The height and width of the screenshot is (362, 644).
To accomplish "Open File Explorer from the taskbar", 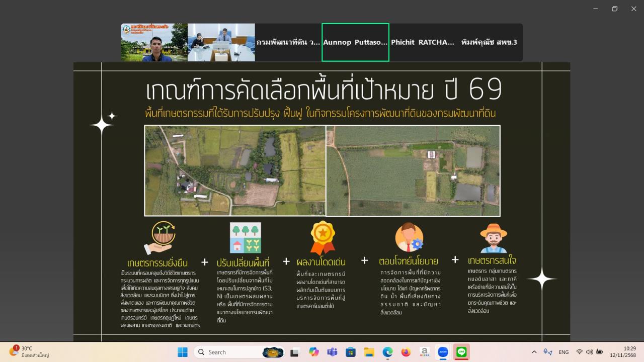I will (x=369, y=352).
